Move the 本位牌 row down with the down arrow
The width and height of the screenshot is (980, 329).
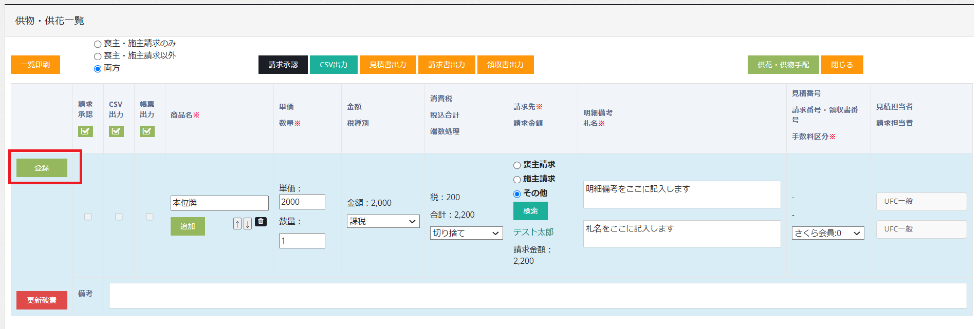(x=248, y=223)
